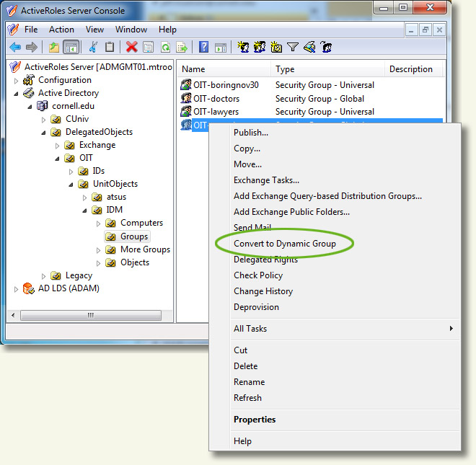Click the Add to group toolbar icon
The height and width of the screenshot is (465, 476).
coord(326,47)
